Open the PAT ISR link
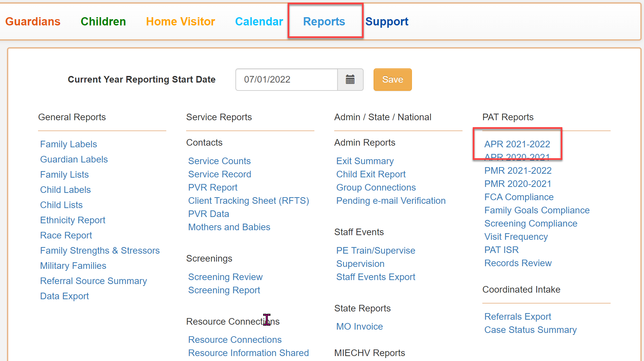 tap(502, 250)
